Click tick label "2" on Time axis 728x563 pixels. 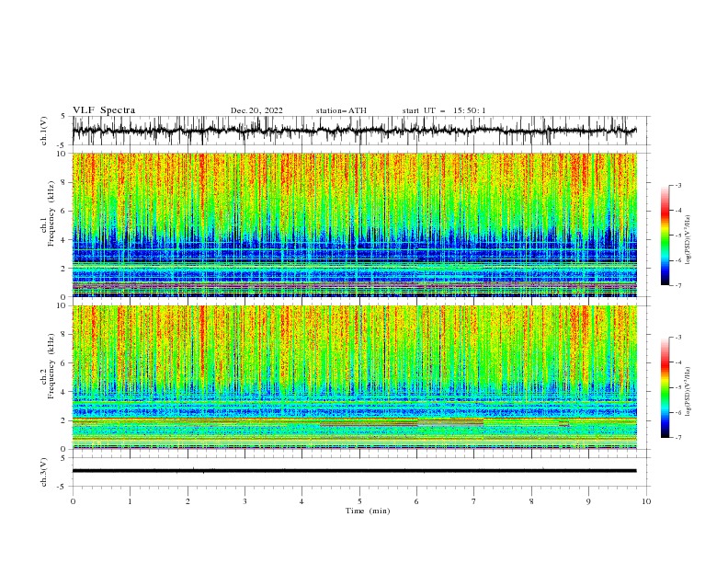click(188, 501)
